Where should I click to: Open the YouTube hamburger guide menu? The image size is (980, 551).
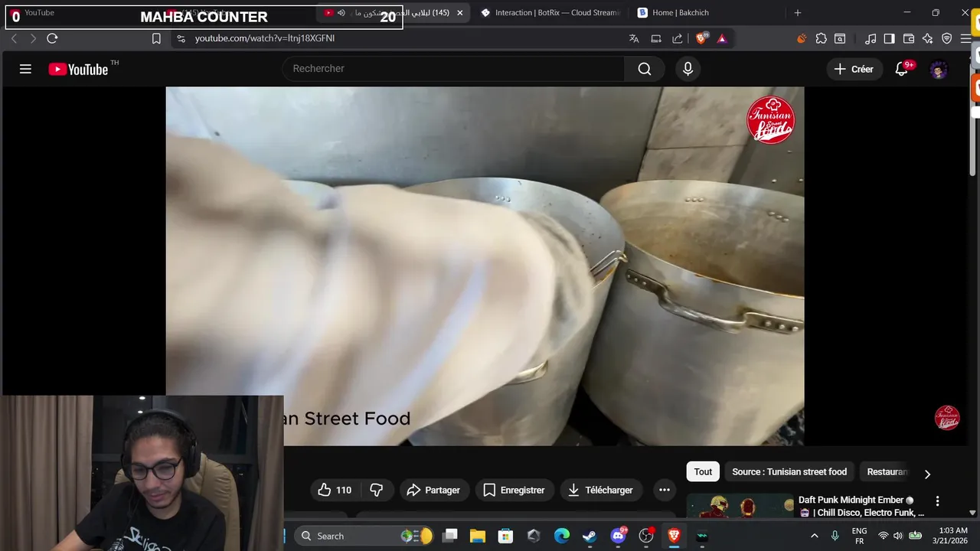pyautogui.click(x=25, y=69)
